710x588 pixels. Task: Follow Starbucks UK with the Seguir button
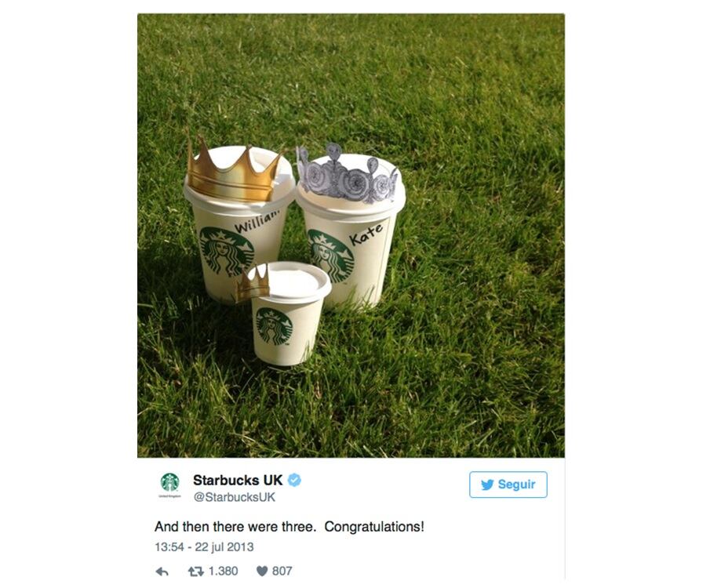[508, 485]
